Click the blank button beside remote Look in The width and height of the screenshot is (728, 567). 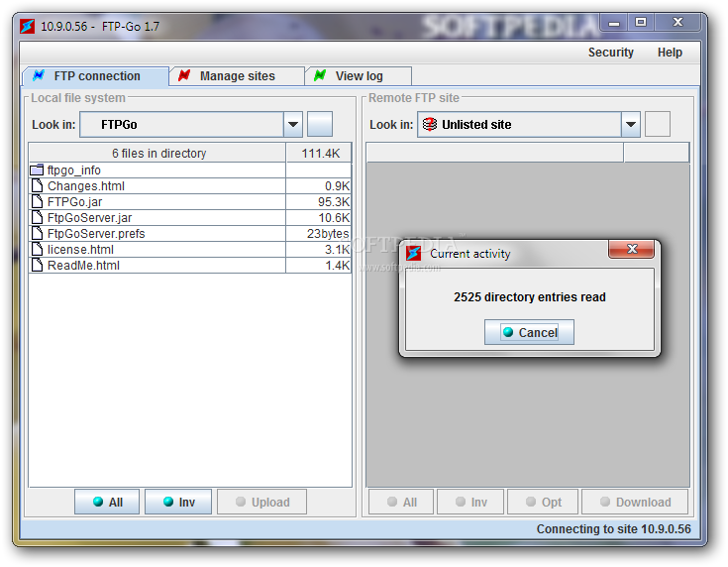[658, 124]
